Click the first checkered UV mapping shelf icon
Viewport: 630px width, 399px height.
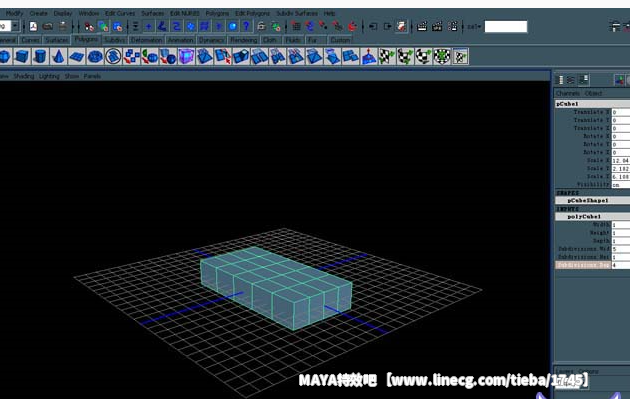387,56
